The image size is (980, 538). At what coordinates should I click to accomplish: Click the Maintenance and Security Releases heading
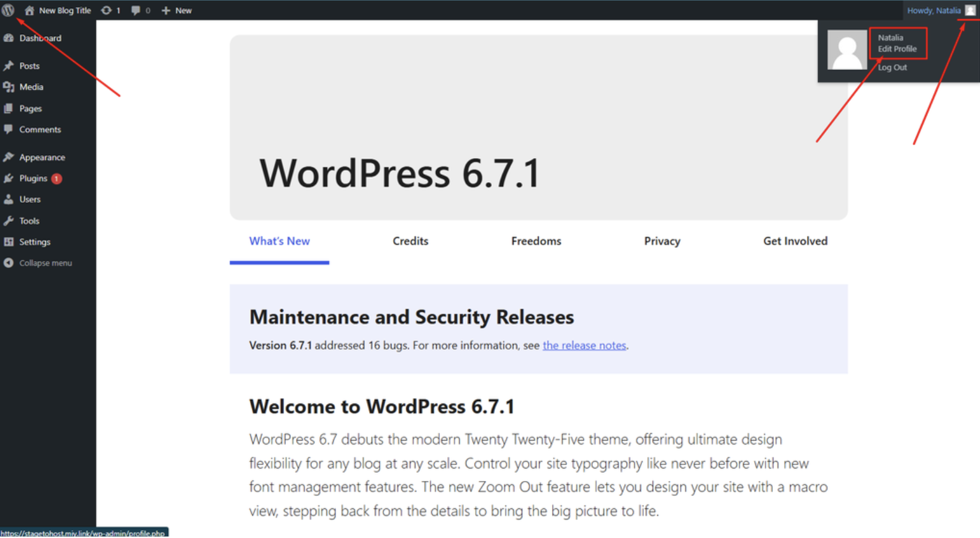pyautogui.click(x=411, y=317)
